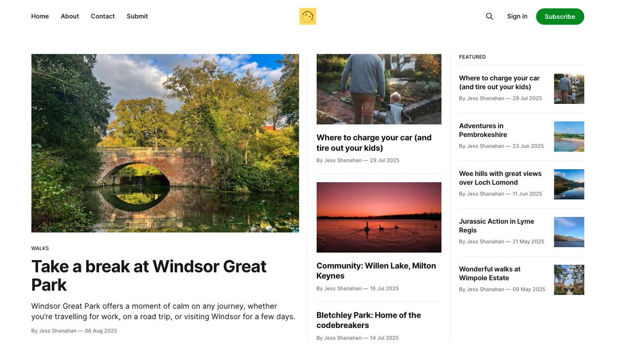Click the Pembrokeshire beach thumbnail
627x364 pixels.
point(569,136)
